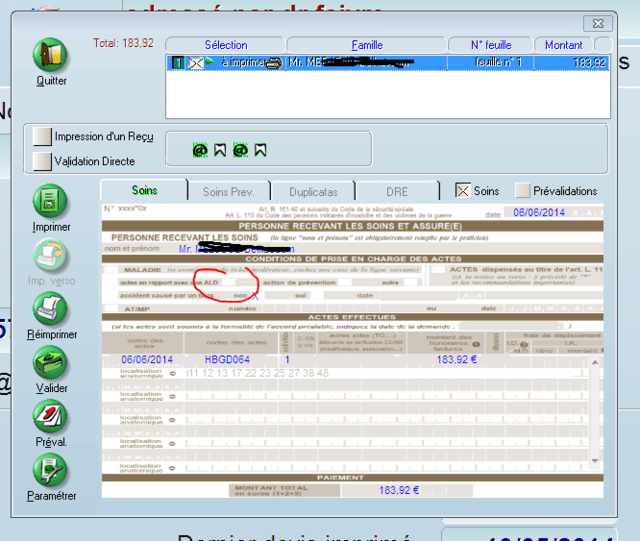Click the Montant column header
This screenshot has width=640, height=541.
[564, 45]
